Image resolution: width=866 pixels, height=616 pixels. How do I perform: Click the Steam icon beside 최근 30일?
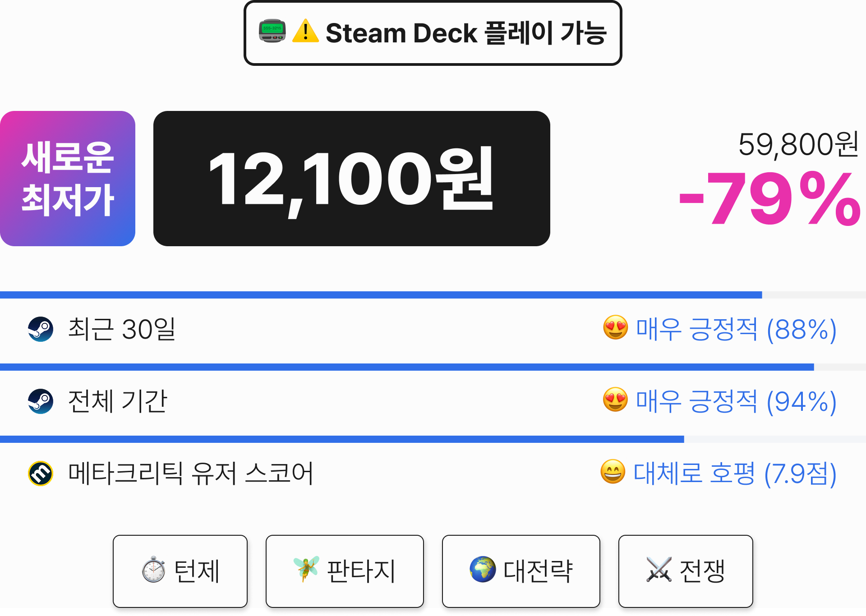click(x=41, y=329)
